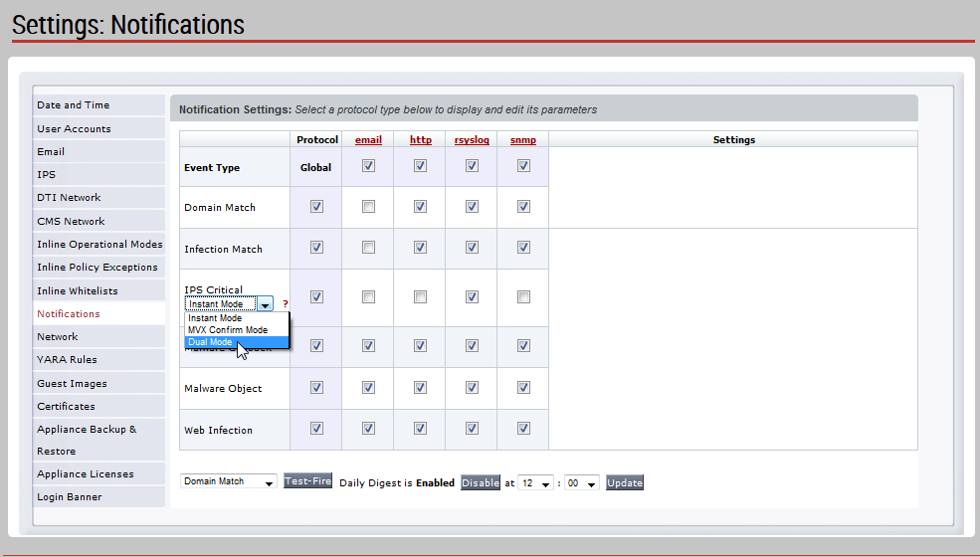Toggle Infection Match rsyslog checkbox
Viewport: 980px width, 557px height.
coord(472,248)
